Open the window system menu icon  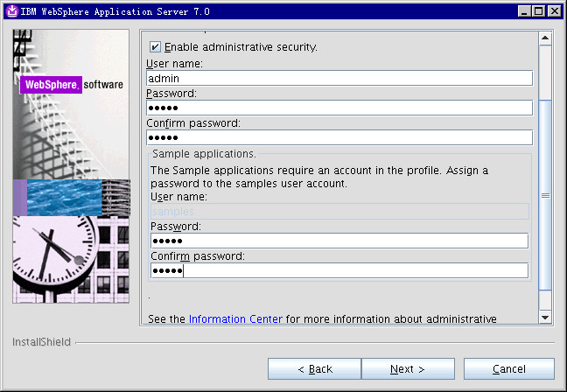(x=10, y=10)
